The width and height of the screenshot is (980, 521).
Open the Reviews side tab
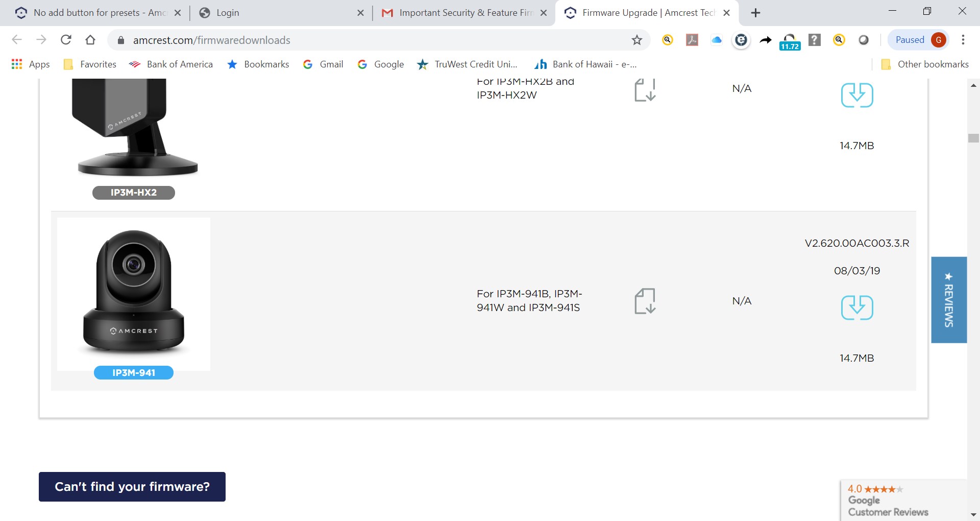[x=949, y=300]
